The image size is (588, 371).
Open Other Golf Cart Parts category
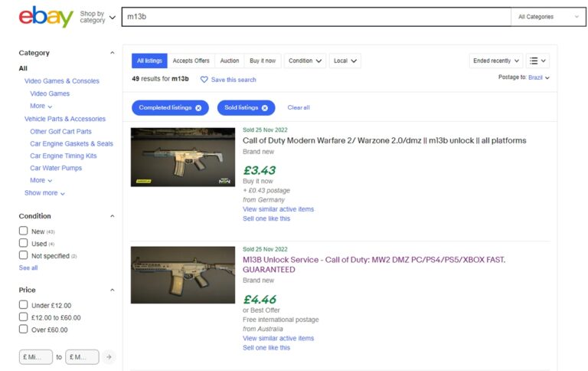pyautogui.click(x=60, y=131)
